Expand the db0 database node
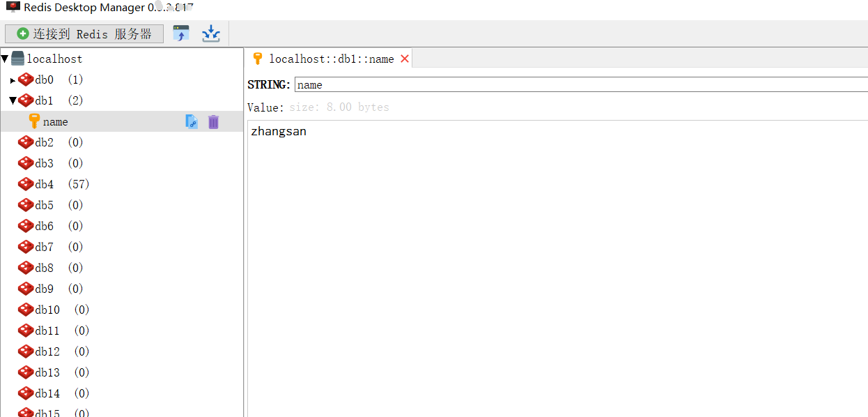 point(13,80)
